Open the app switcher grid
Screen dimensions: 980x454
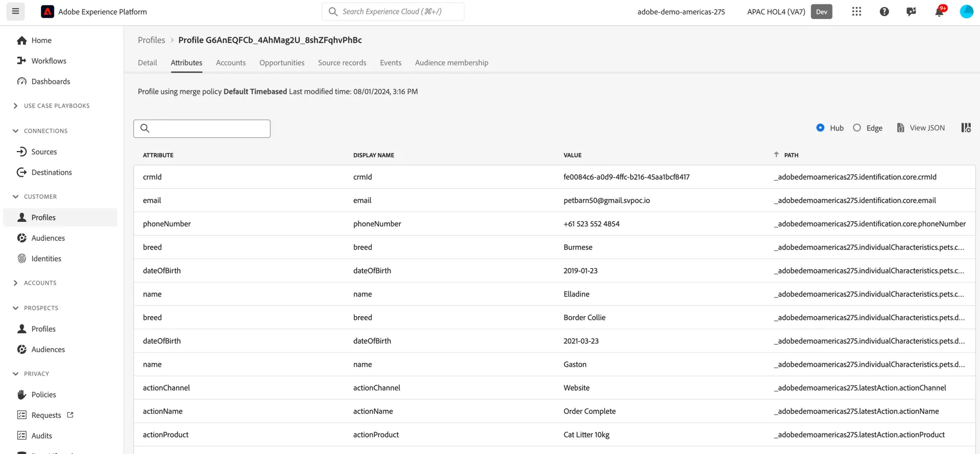856,11
